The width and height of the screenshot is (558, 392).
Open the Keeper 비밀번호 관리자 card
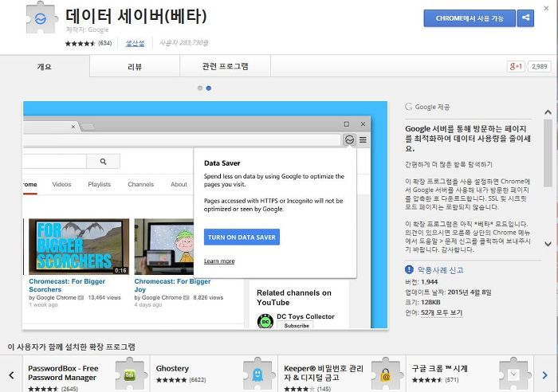click(x=342, y=374)
